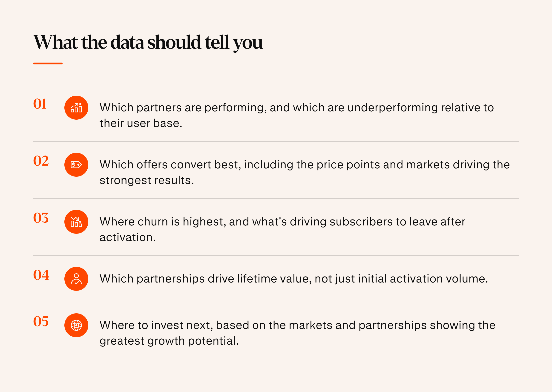This screenshot has width=552, height=392.
Task: Click the text about where to invest next
Action: pos(297,333)
